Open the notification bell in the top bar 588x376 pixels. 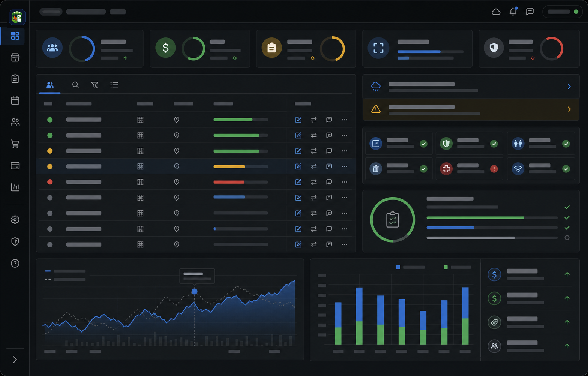513,12
